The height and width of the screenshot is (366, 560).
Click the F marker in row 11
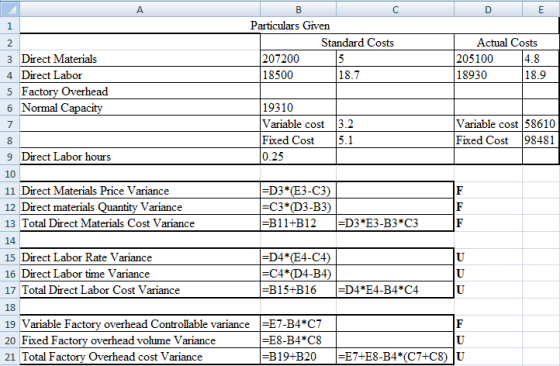460,191
